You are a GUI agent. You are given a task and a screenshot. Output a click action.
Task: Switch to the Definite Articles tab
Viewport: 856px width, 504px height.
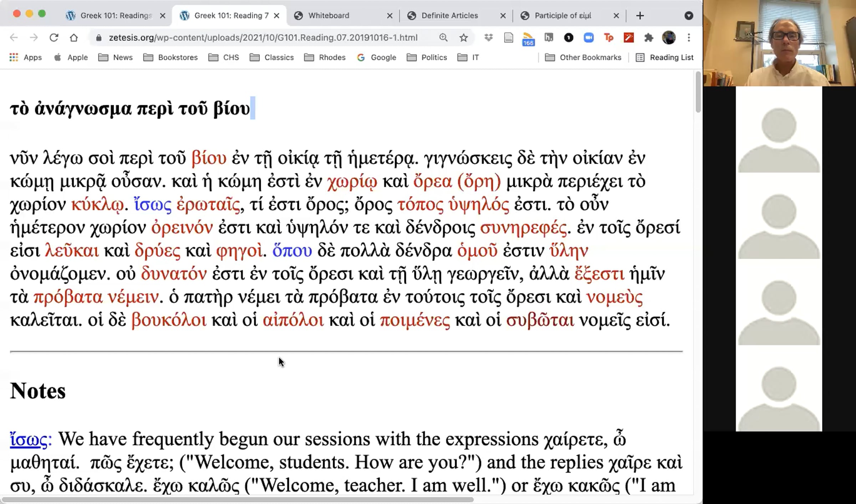(x=456, y=16)
